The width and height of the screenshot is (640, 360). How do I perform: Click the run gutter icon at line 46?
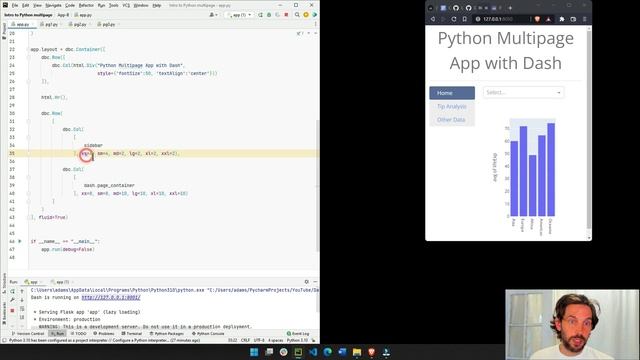point(20,241)
